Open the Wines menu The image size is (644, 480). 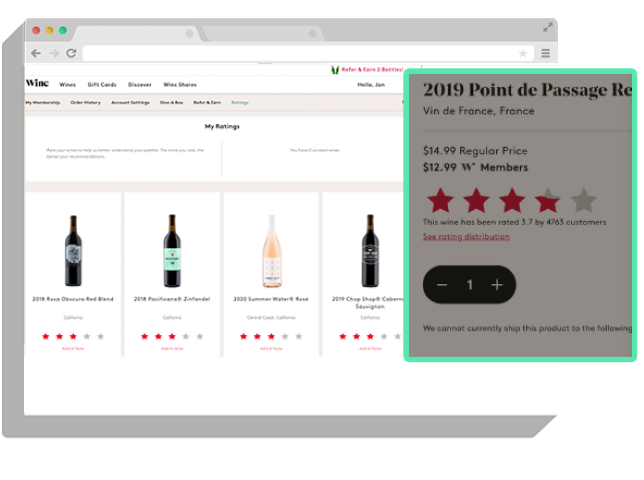67,85
